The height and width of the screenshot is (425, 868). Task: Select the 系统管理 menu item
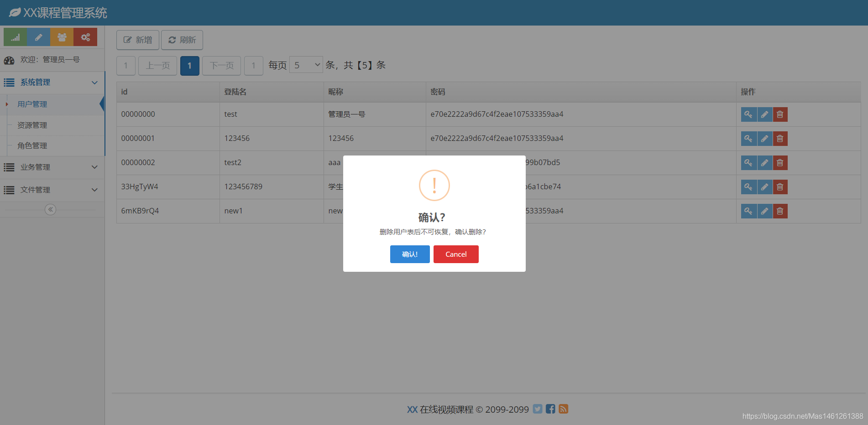click(52, 83)
